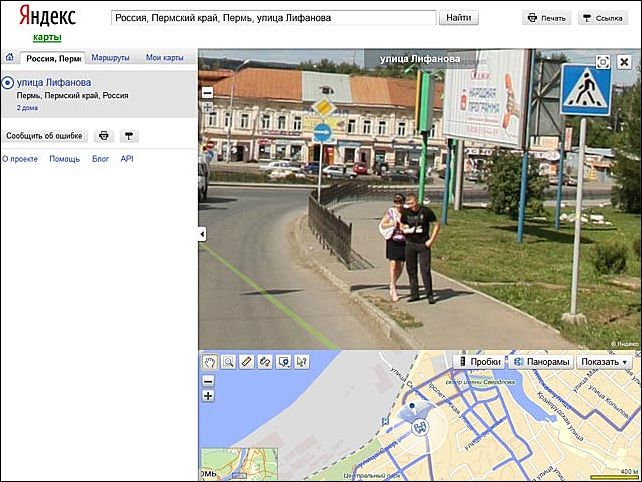642x482 pixels.
Task: Select the hand pan tool on map
Action: 210,361
